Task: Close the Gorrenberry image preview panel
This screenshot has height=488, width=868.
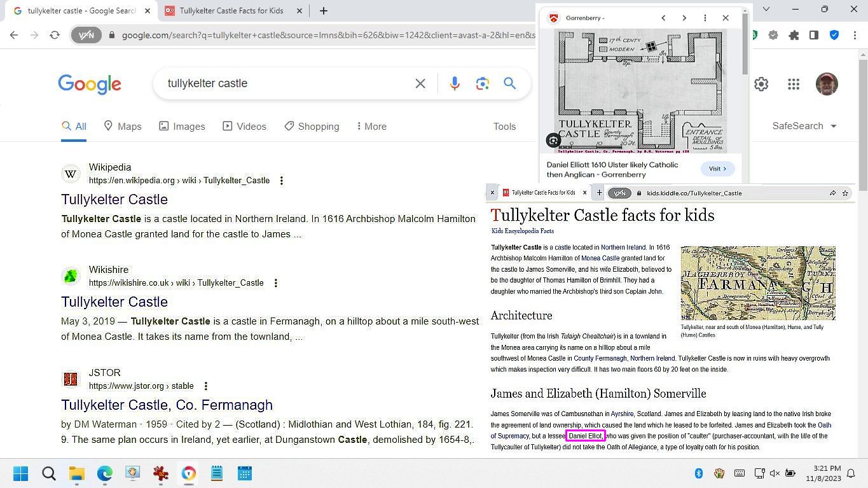Action: pos(726,18)
